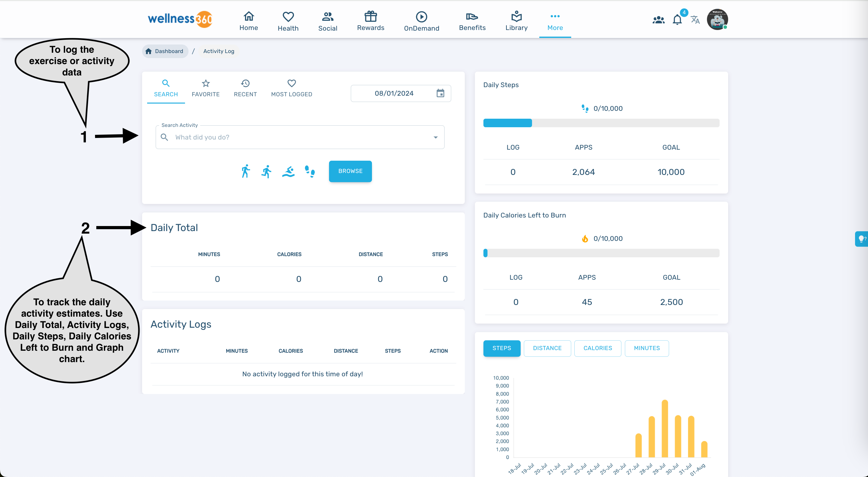Click the footsteps activity icon
The height and width of the screenshot is (477, 868).
click(x=310, y=171)
